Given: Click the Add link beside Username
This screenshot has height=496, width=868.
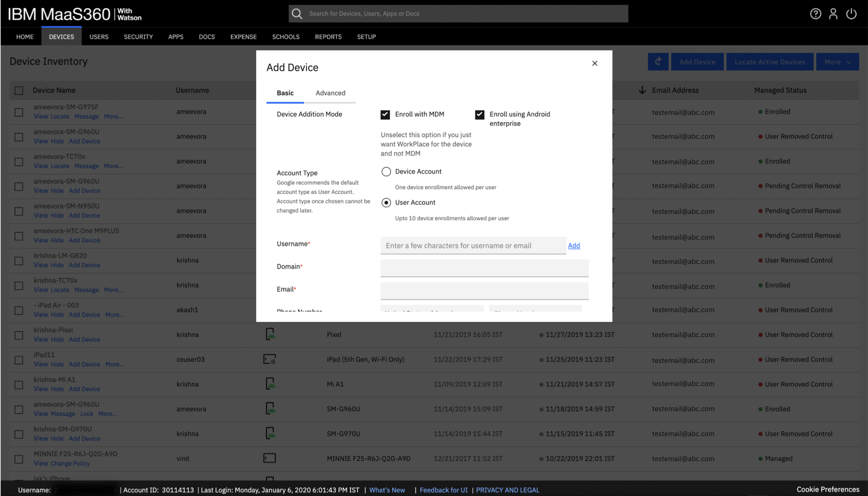Looking at the screenshot, I should click(x=574, y=245).
